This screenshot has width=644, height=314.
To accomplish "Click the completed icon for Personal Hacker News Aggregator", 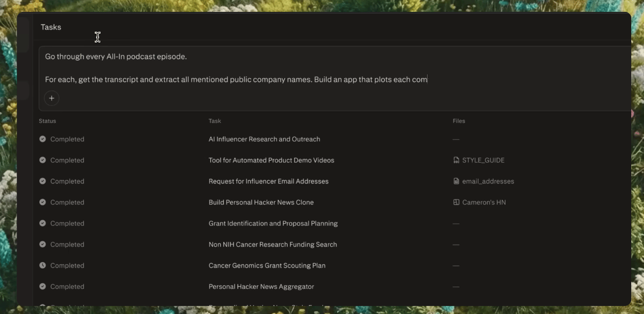I will 43,287.
